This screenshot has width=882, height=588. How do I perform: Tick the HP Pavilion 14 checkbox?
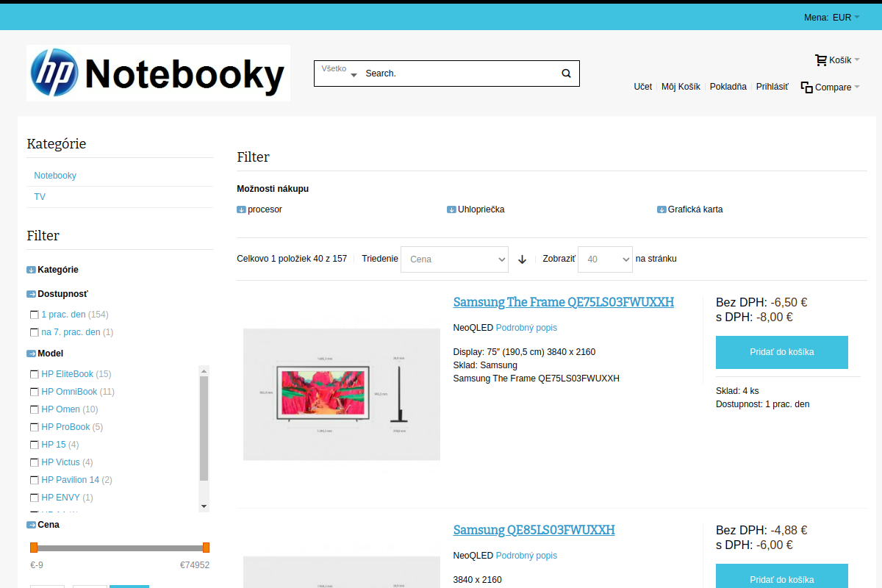[34, 480]
